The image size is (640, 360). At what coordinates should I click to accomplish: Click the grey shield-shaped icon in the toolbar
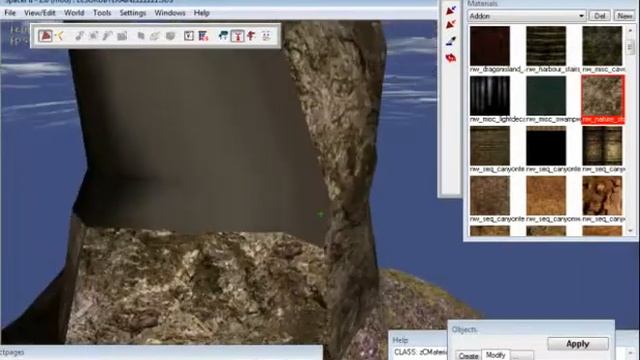170,36
